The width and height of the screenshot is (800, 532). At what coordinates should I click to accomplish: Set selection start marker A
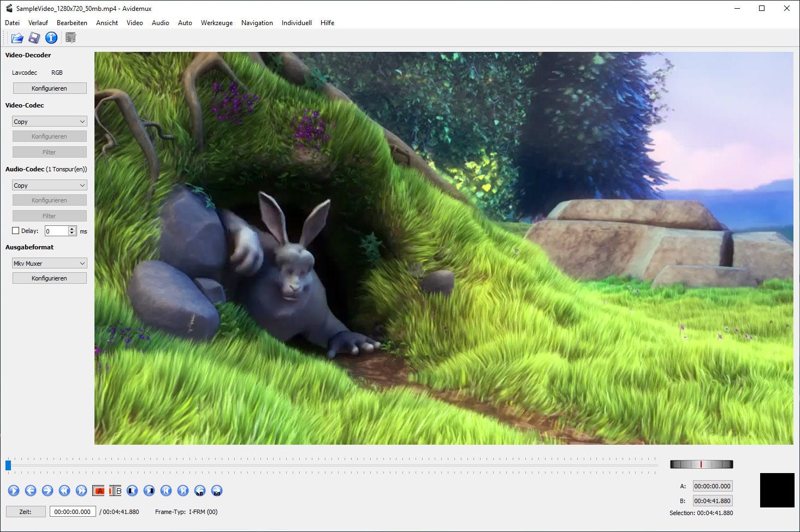(x=98, y=491)
